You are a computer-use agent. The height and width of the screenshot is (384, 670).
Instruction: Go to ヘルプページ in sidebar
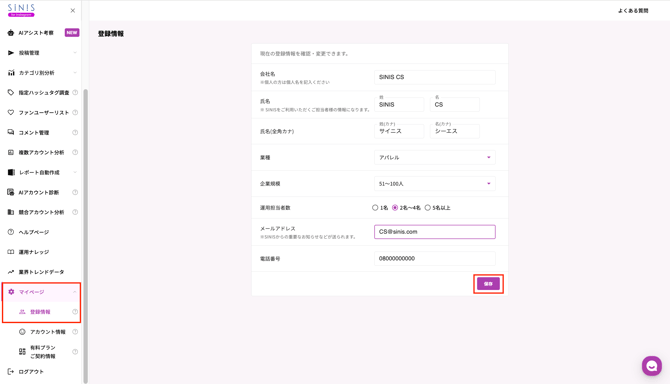coord(34,232)
